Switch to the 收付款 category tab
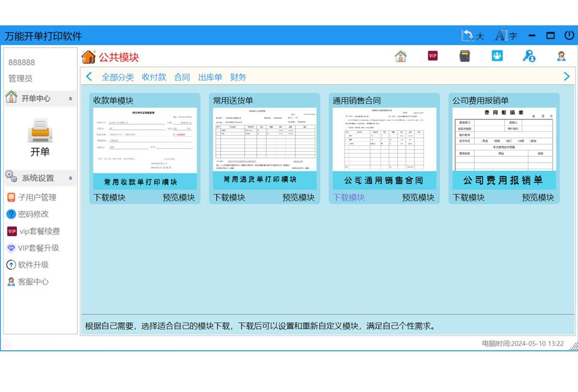This screenshot has width=578, height=392. pyautogui.click(x=154, y=76)
